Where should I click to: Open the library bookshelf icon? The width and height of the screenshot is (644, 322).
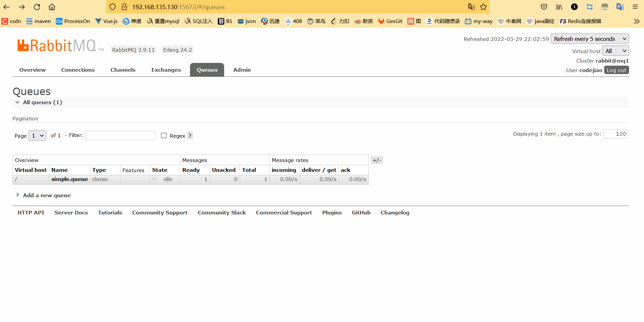coord(559,7)
